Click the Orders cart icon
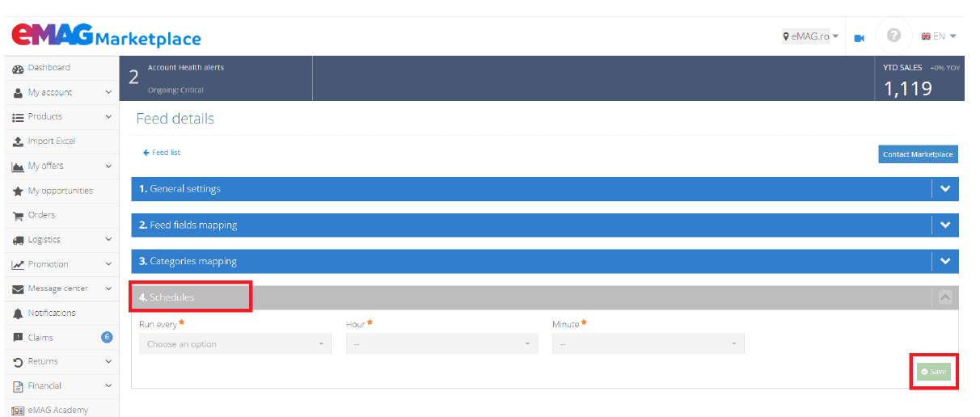This screenshot has height=417, width=980. (x=18, y=216)
